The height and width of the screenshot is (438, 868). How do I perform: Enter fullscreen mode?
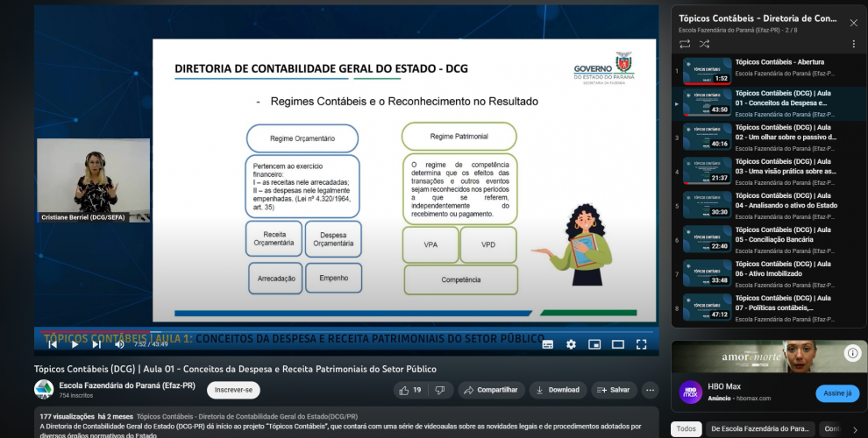coord(641,344)
